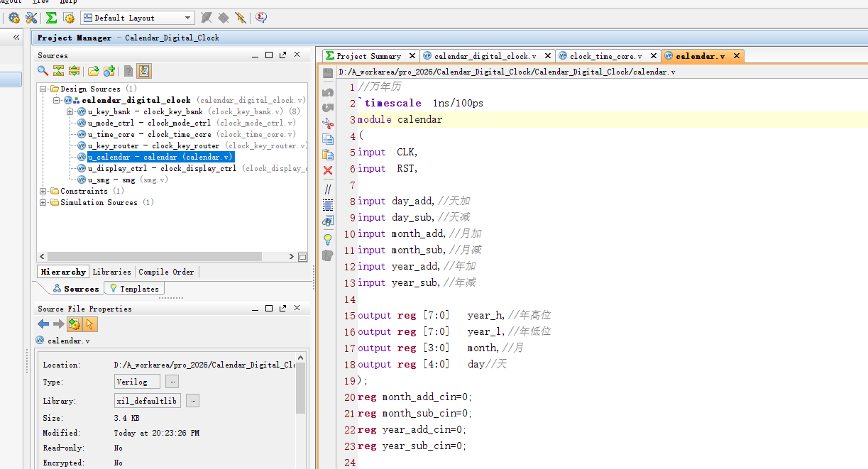
Task: Click Redo icon in editor sidebar
Action: click(328, 108)
